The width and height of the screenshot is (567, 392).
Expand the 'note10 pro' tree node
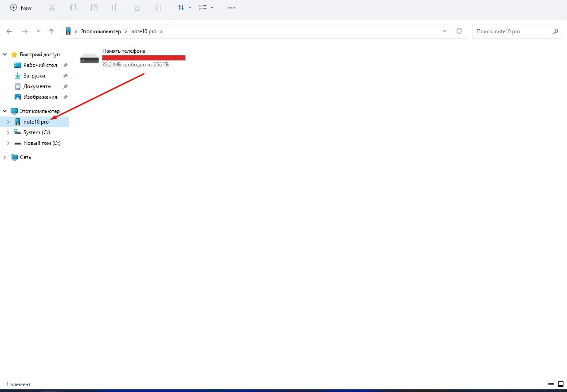coord(8,122)
